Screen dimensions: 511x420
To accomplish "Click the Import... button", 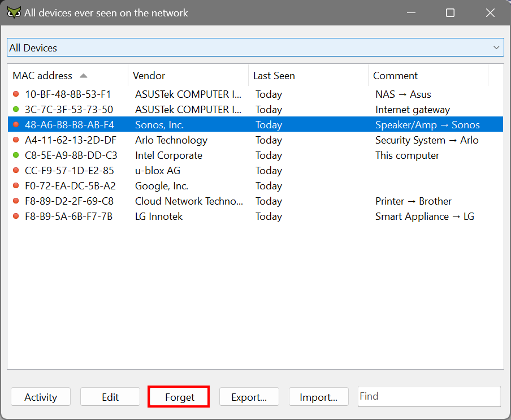I will point(319,397).
